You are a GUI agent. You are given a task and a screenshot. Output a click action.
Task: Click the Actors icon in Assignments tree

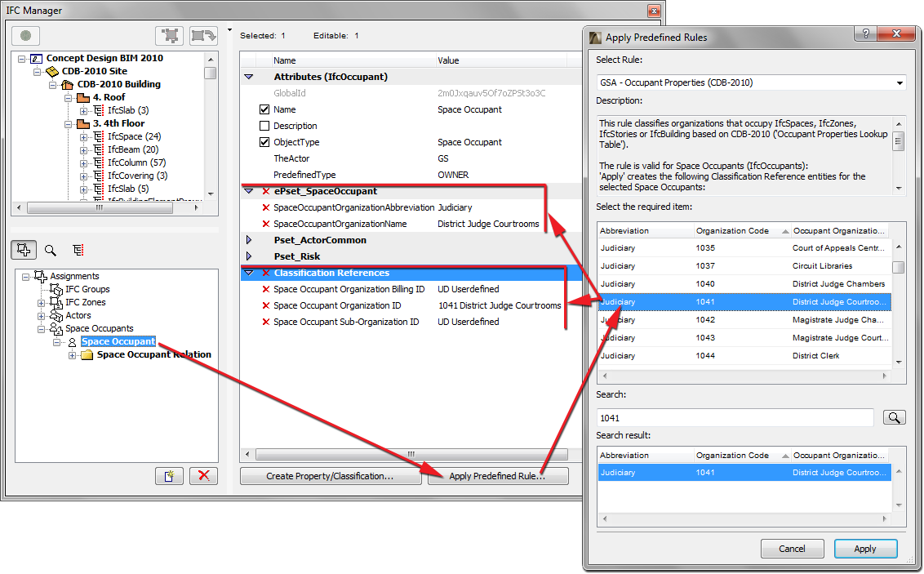(x=56, y=316)
